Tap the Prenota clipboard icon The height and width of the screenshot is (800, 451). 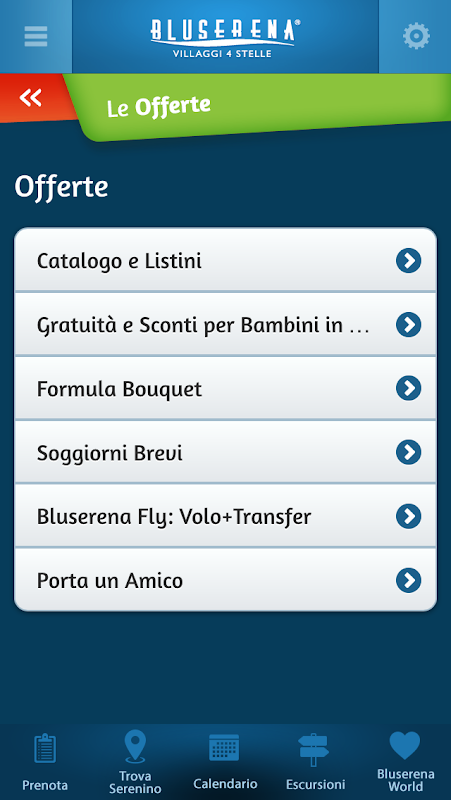pos(45,748)
